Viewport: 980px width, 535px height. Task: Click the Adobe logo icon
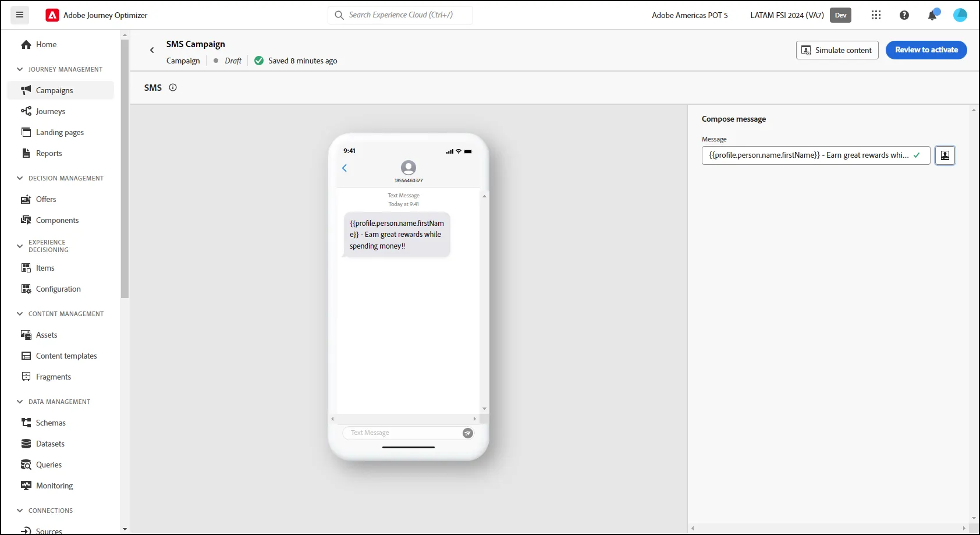tap(52, 15)
